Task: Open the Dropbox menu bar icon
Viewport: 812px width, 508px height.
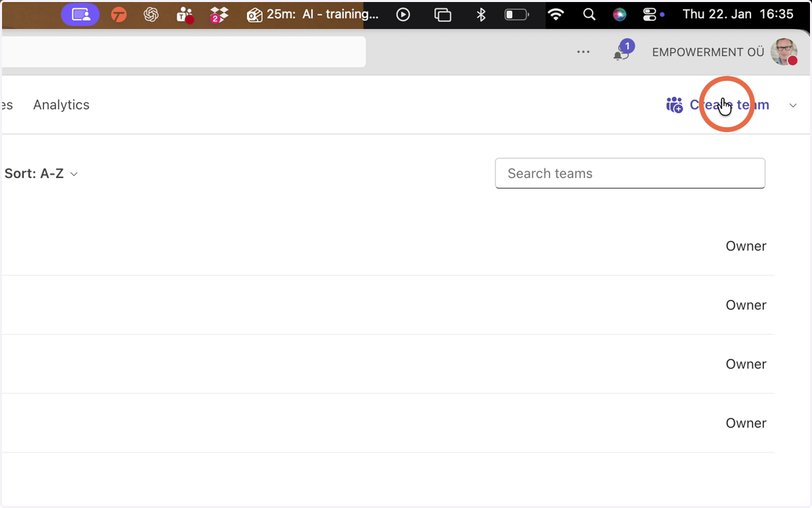Action: [x=219, y=15]
